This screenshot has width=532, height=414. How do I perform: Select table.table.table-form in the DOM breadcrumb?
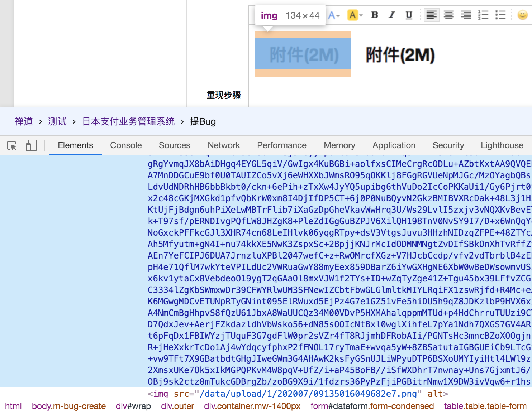(x=485, y=406)
